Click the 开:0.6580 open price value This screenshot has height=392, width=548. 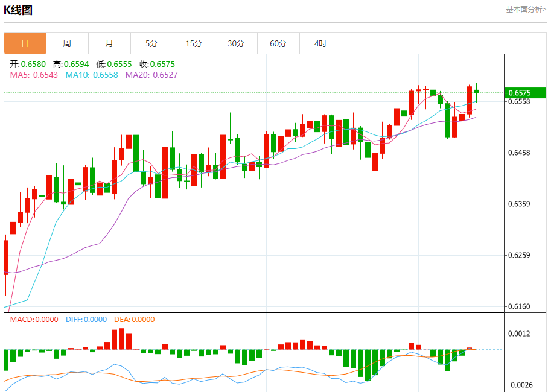click(28, 64)
